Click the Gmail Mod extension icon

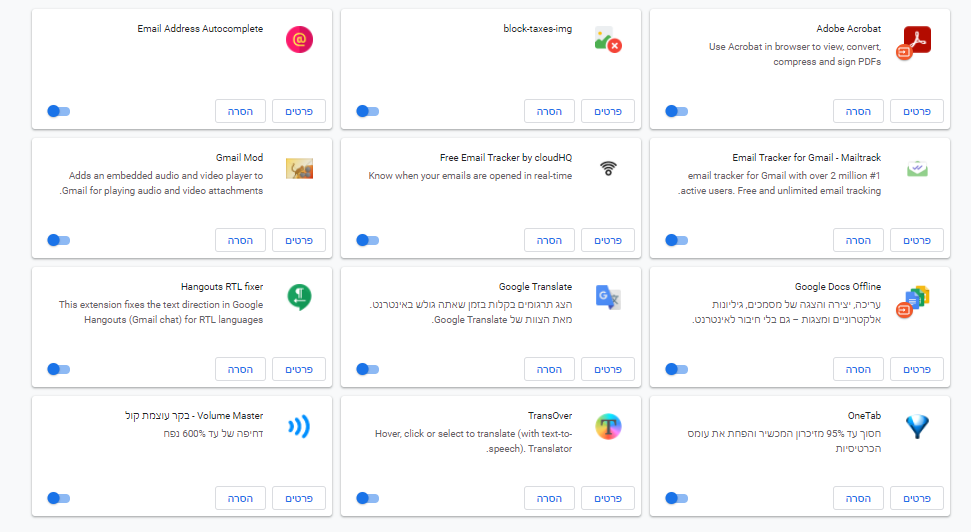(299, 168)
